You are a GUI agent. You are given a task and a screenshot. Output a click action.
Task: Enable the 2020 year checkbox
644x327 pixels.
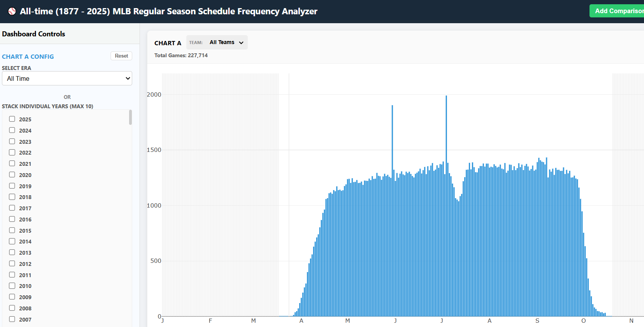(12, 175)
